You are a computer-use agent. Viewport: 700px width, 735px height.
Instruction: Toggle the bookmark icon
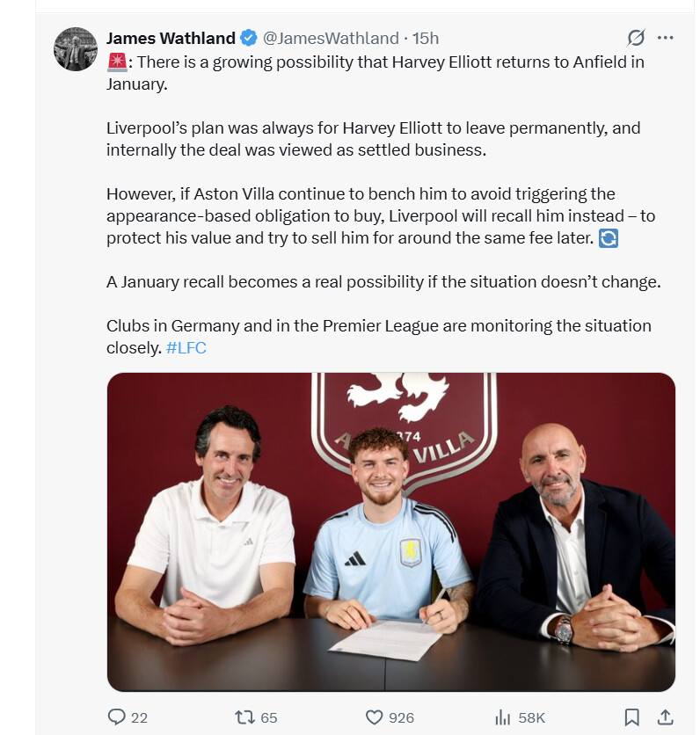pyautogui.click(x=631, y=717)
